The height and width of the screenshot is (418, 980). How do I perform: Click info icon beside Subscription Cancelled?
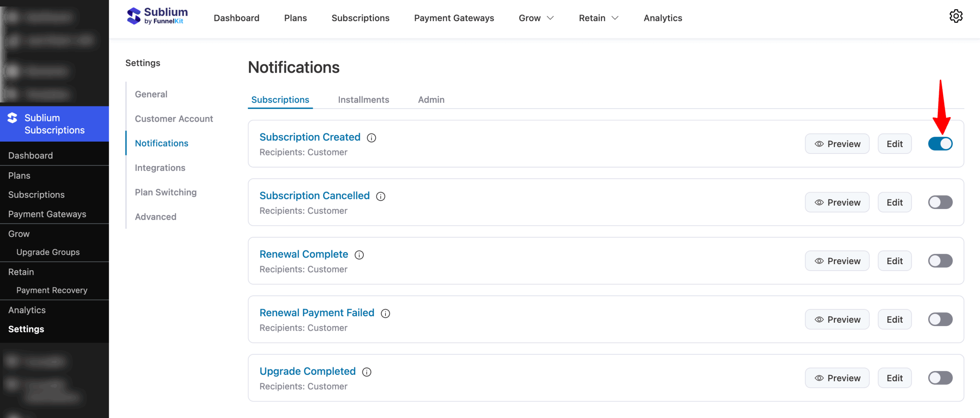381,196
